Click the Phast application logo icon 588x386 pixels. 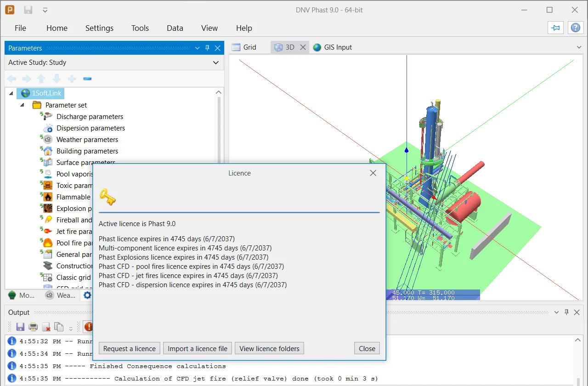10,10
